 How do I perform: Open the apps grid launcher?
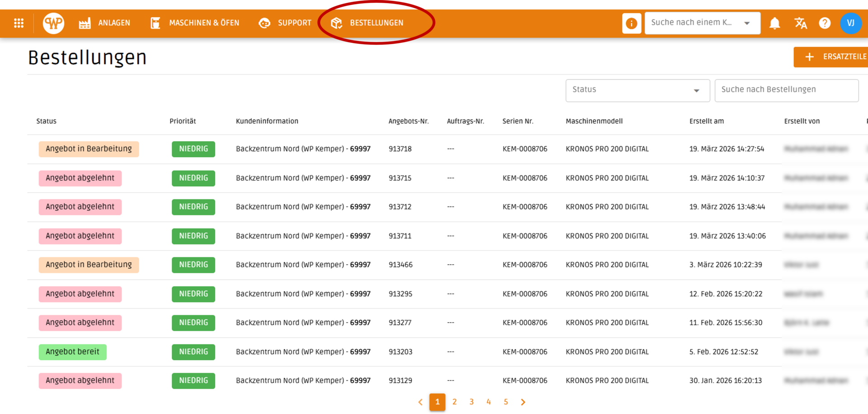coord(19,23)
